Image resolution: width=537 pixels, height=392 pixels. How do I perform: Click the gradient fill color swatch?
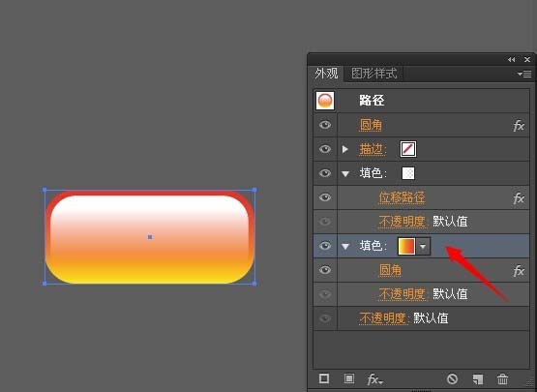(x=406, y=247)
